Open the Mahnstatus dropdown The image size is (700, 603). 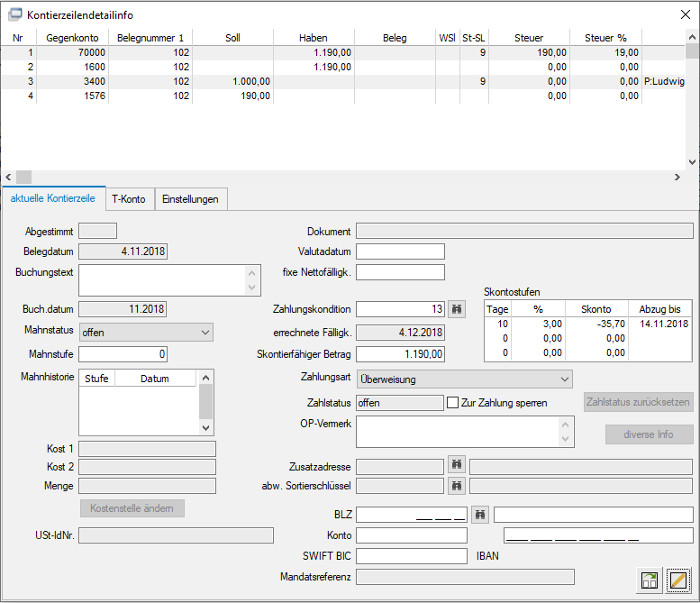[x=146, y=333]
